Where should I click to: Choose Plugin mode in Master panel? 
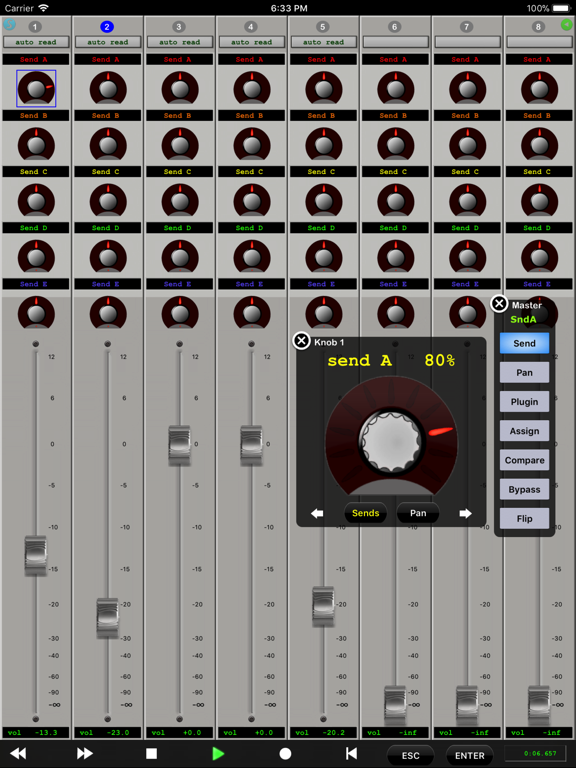tap(524, 402)
